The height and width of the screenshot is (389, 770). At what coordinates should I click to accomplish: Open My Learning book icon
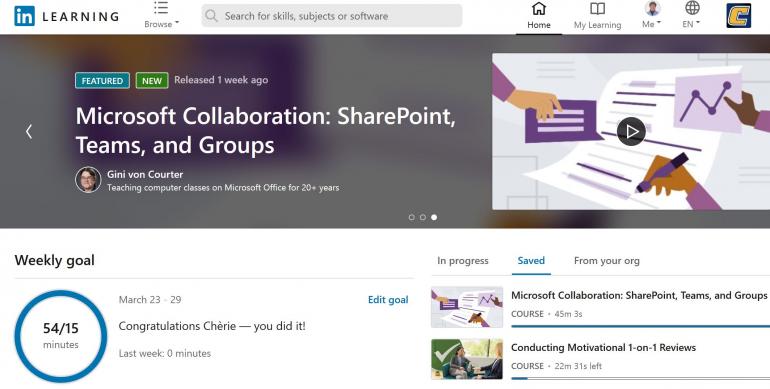point(597,9)
